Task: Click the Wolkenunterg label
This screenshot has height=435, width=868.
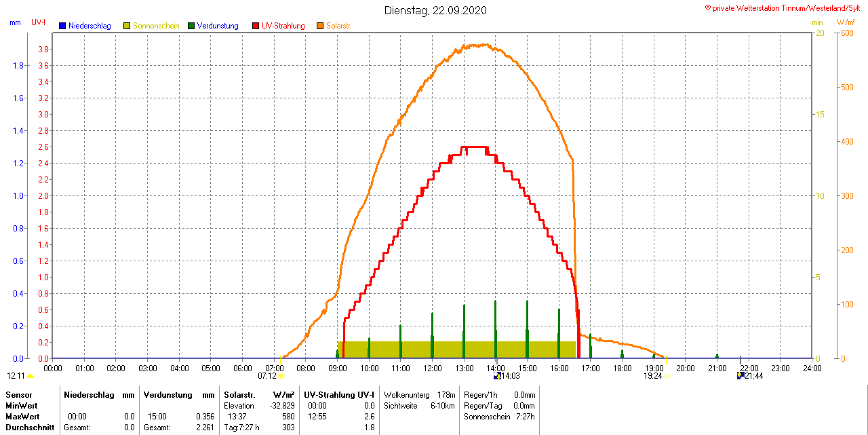Action: pos(406,394)
